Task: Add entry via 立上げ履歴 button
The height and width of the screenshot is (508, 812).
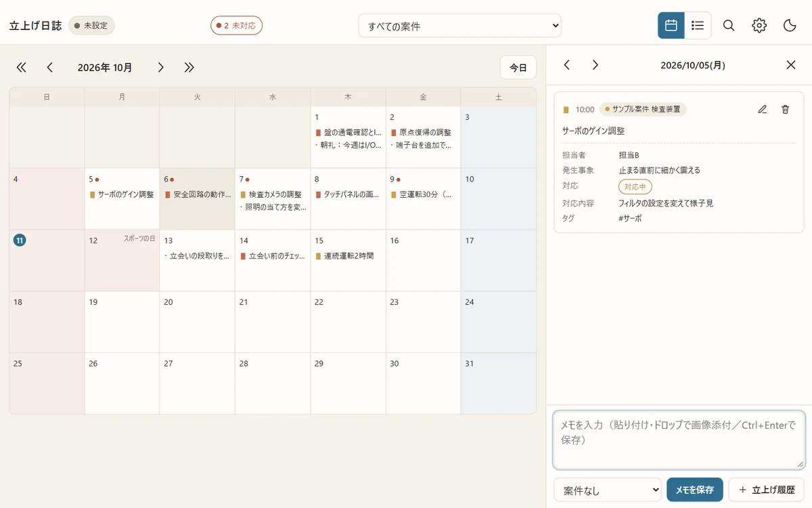Action: coord(766,490)
